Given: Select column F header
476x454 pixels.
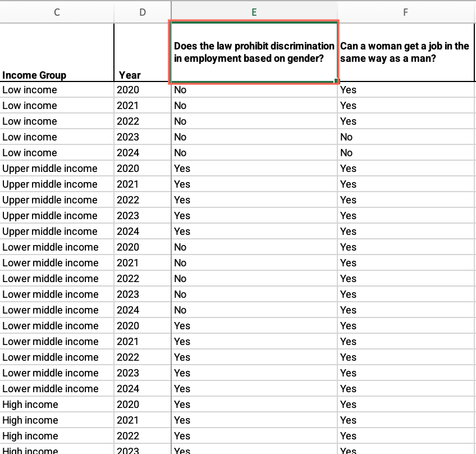Looking at the screenshot, I should [x=406, y=12].
